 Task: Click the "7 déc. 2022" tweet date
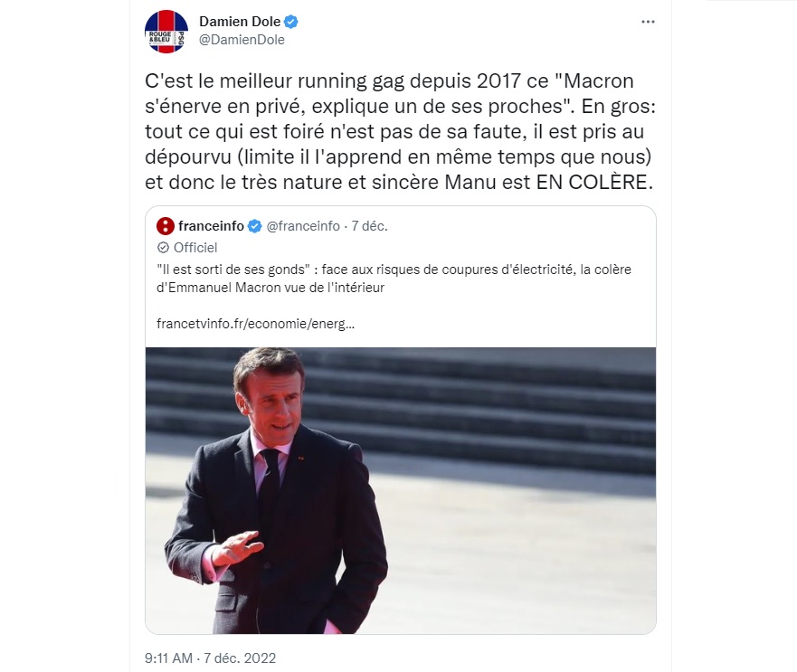(240, 658)
